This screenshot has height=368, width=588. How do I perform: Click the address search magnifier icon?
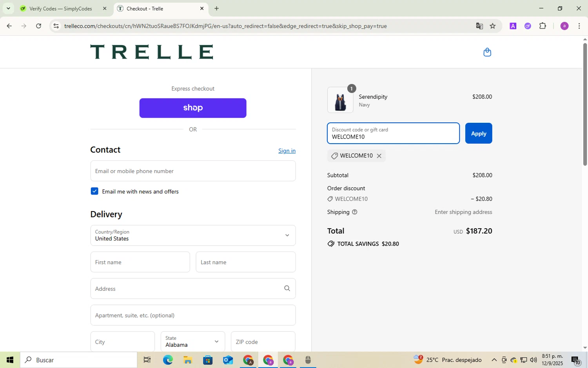[x=287, y=288]
